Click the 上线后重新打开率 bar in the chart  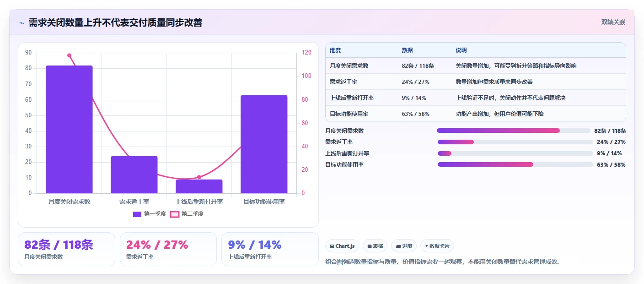point(199,186)
